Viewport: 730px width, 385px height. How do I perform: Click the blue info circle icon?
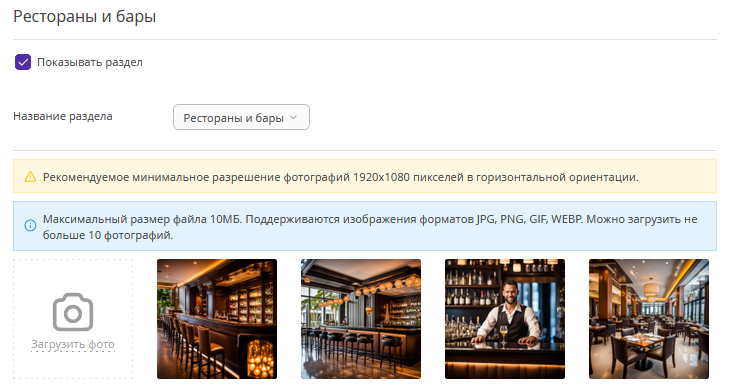pos(30,226)
